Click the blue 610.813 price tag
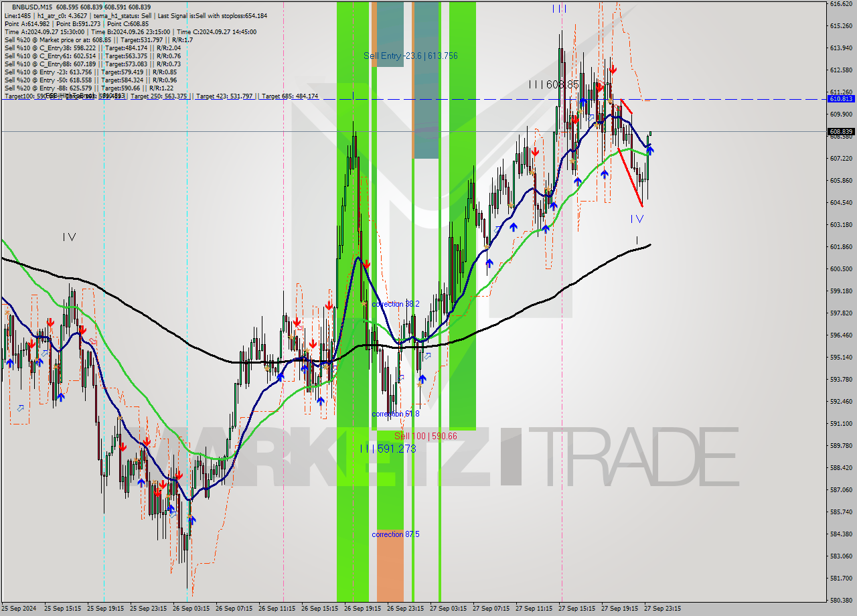Viewport: 857px width, 616px height. (841, 98)
